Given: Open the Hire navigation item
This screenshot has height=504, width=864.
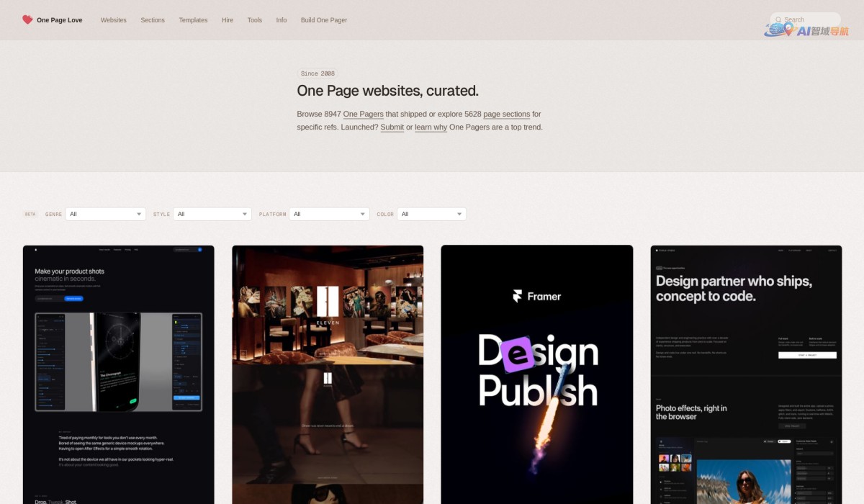Looking at the screenshot, I should click(228, 20).
